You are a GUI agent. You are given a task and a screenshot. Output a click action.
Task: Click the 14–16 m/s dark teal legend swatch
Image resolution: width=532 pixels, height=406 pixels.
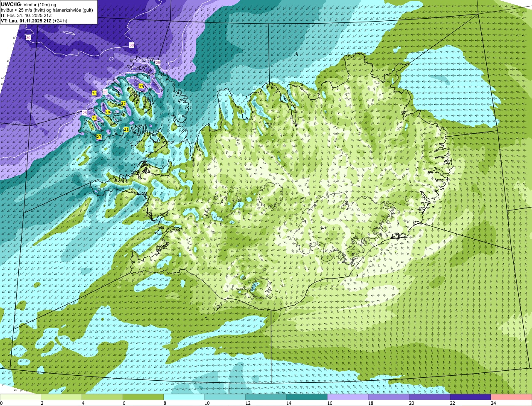click(307, 397)
